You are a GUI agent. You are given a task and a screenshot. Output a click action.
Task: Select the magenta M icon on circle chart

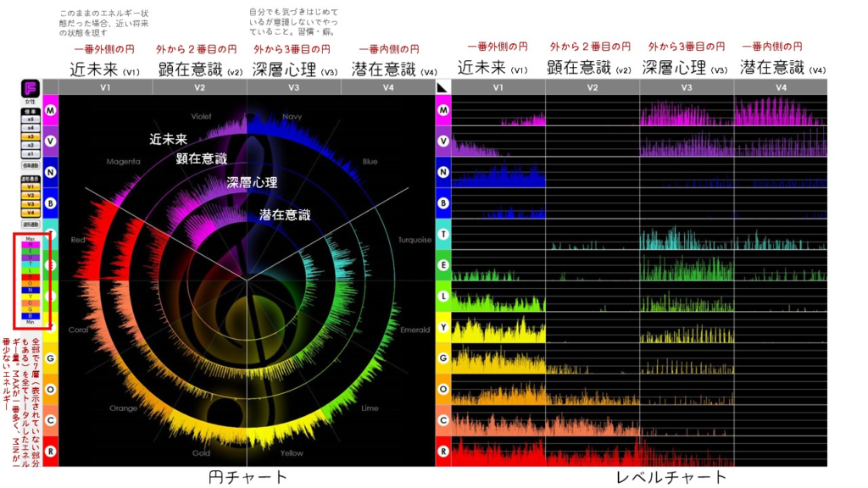tap(50, 110)
